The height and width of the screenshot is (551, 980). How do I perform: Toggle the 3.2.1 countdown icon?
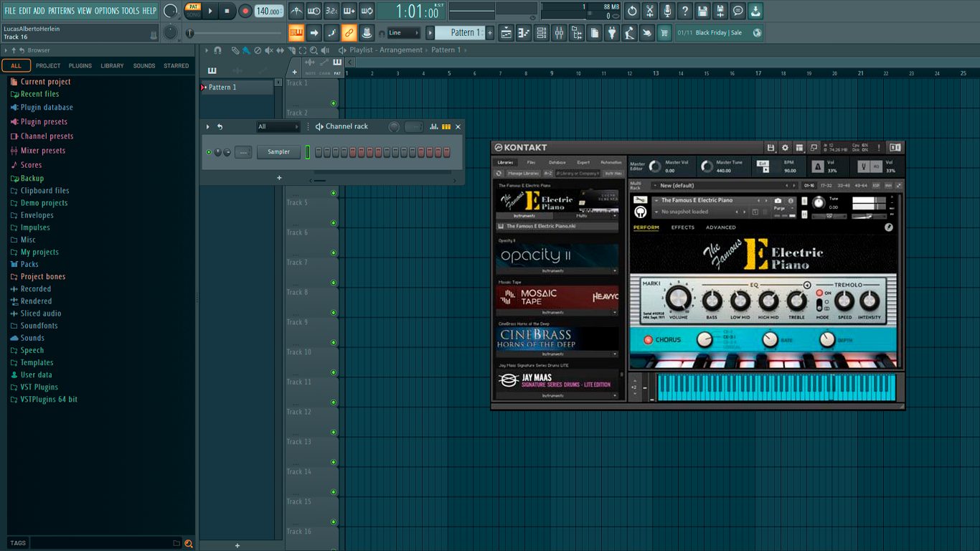coord(331,11)
